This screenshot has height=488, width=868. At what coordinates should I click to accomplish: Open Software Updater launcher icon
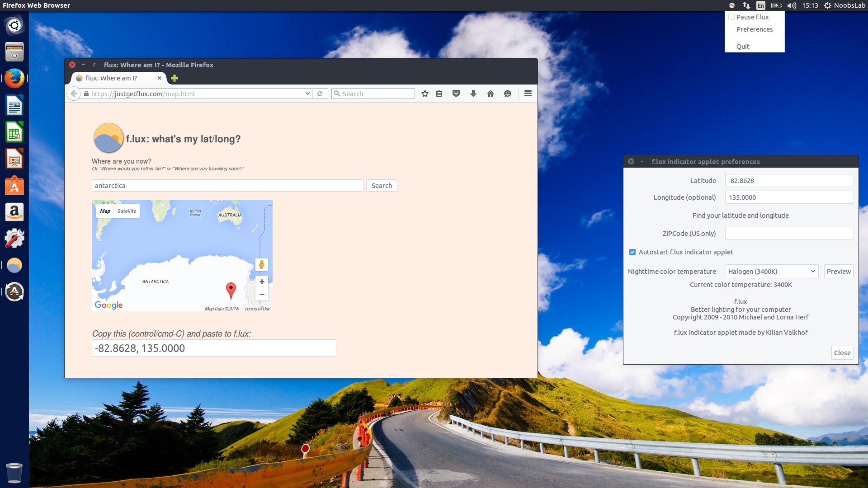point(14,292)
